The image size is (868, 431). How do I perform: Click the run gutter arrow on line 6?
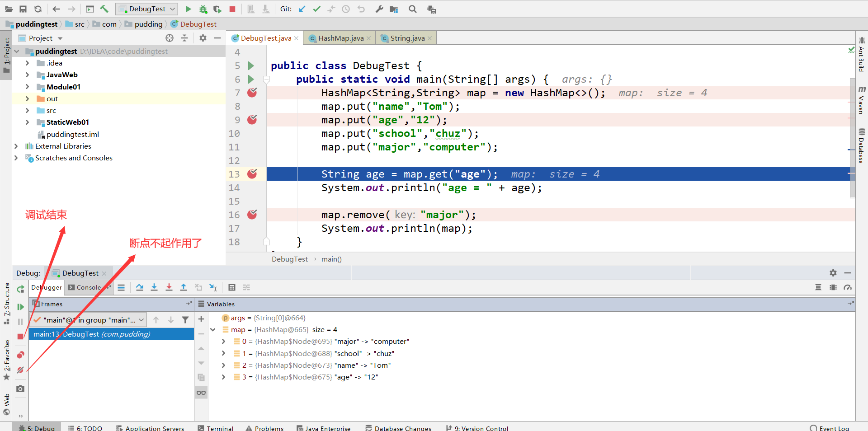pyautogui.click(x=251, y=79)
